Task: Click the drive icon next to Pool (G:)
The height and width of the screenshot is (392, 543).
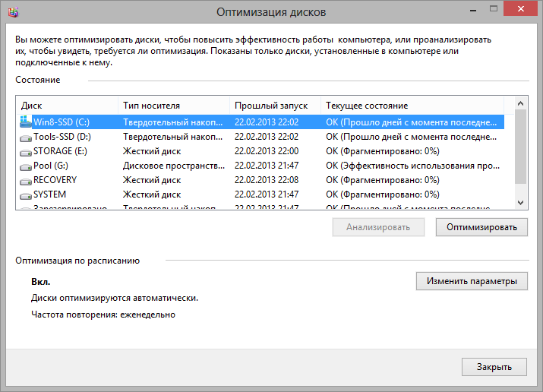Action: click(25, 167)
